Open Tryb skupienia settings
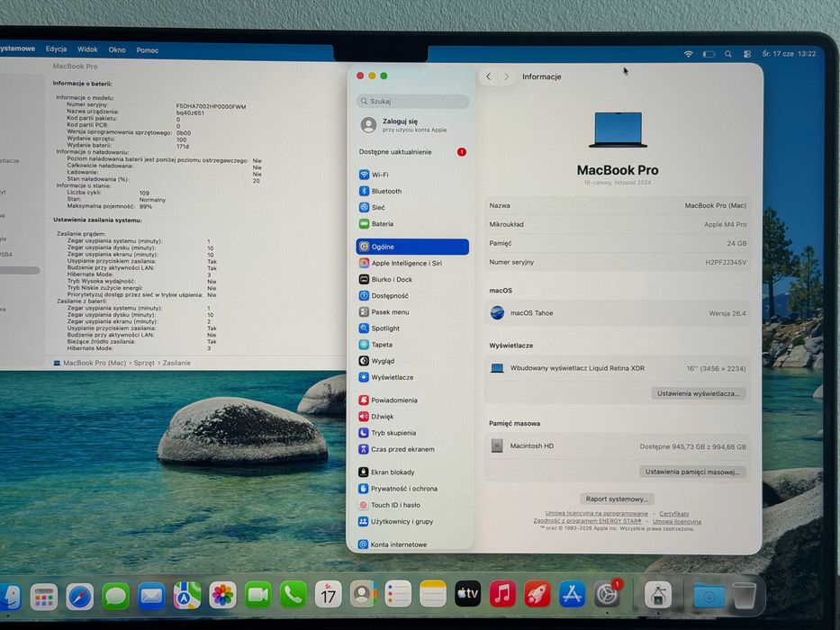This screenshot has height=630, width=840. [412, 433]
